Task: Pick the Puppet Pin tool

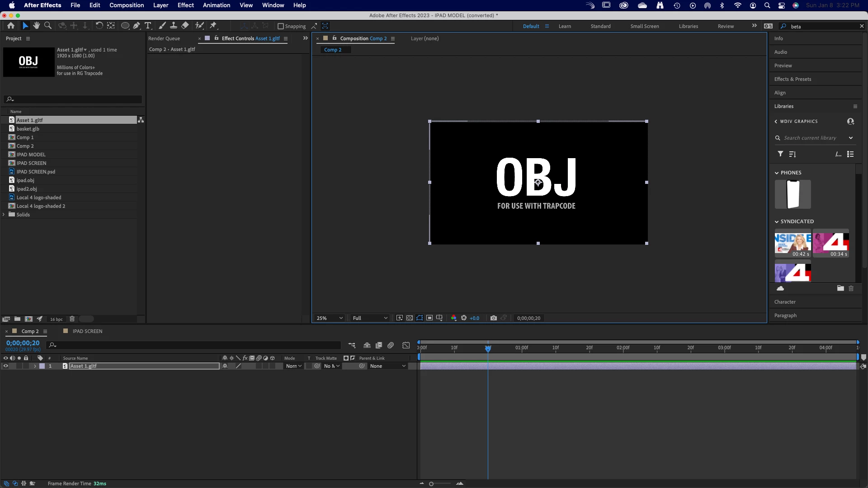Action: tap(213, 26)
